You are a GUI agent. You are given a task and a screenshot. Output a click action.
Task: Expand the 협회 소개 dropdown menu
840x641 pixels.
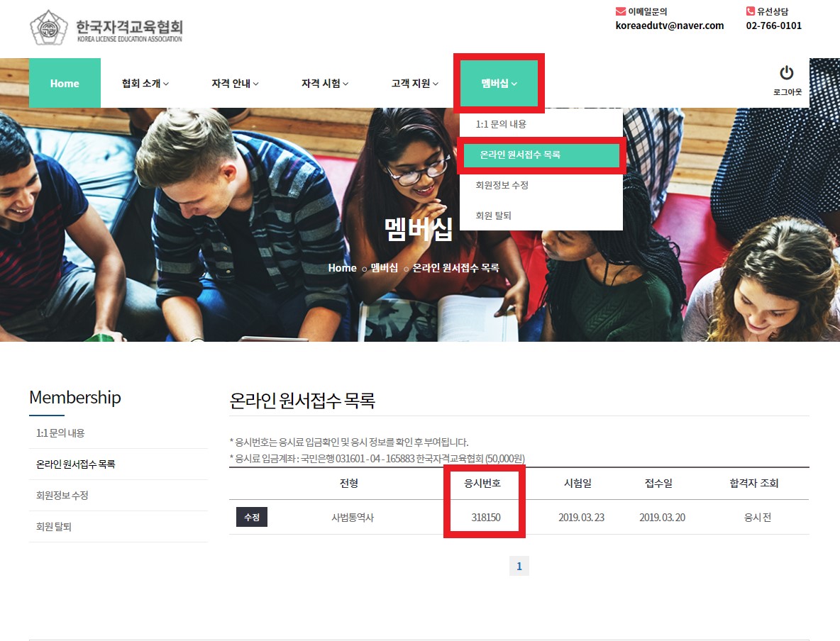[x=145, y=83]
